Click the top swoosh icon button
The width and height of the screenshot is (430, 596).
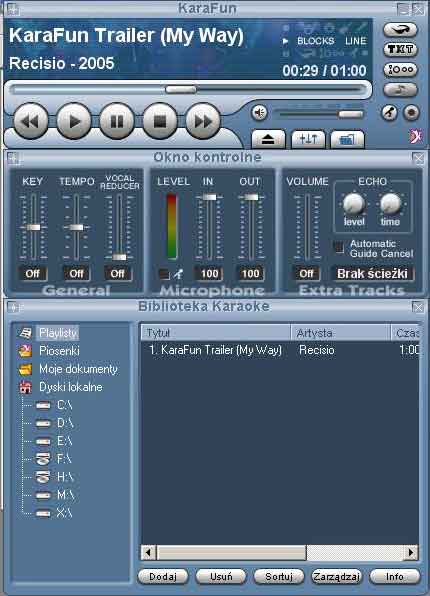[400, 29]
